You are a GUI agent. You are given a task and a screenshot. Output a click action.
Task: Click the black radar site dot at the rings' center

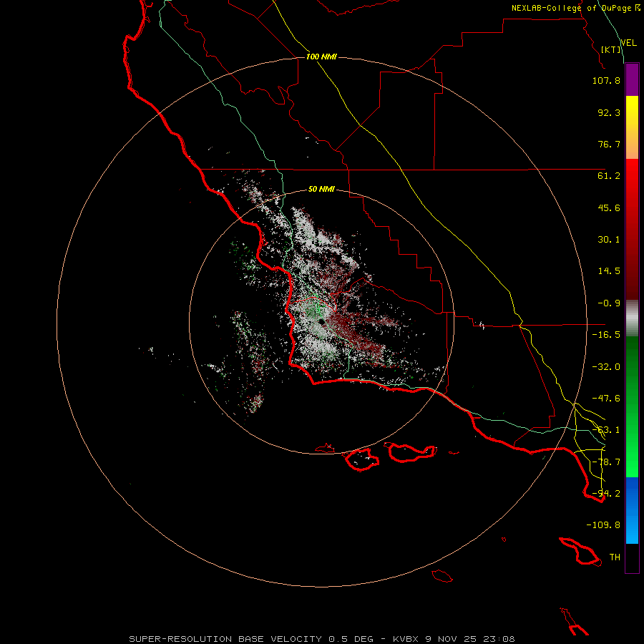(321, 321)
